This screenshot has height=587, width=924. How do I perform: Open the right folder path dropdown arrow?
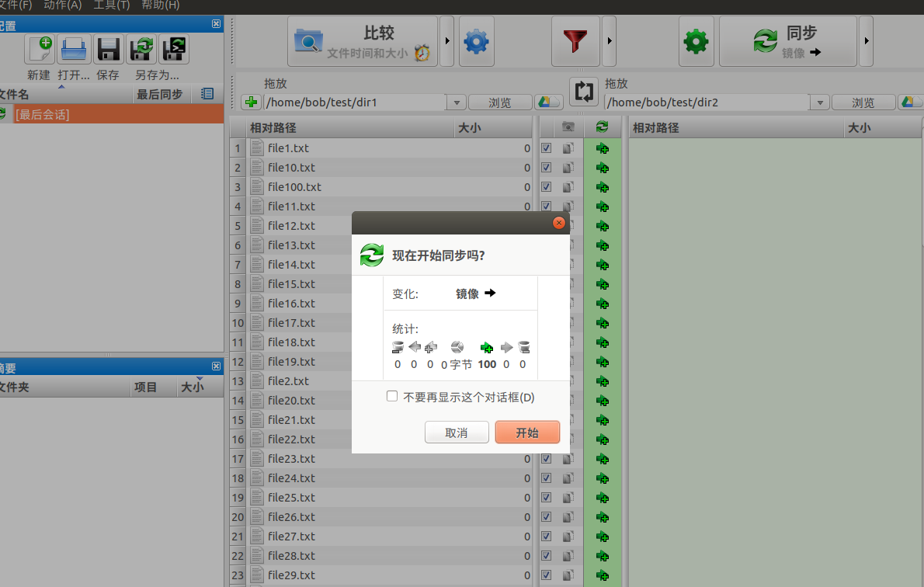pyautogui.click(x=820, y=102)
